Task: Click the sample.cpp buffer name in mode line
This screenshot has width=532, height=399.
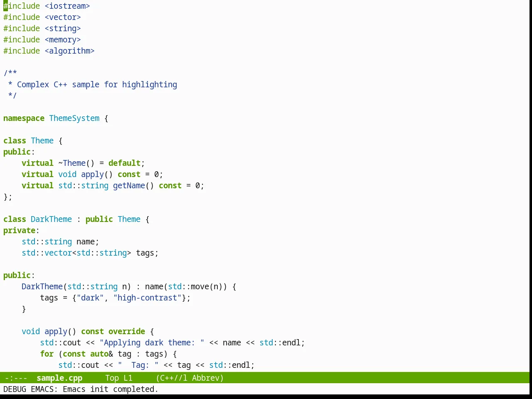Action: click(x=59, y=378)
